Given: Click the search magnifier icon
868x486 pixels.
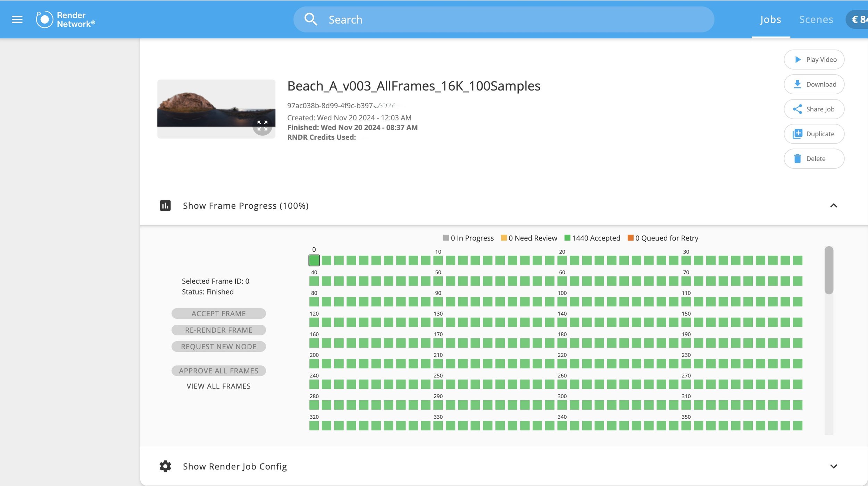Looking at the screenshot, I should click(310, 19).
